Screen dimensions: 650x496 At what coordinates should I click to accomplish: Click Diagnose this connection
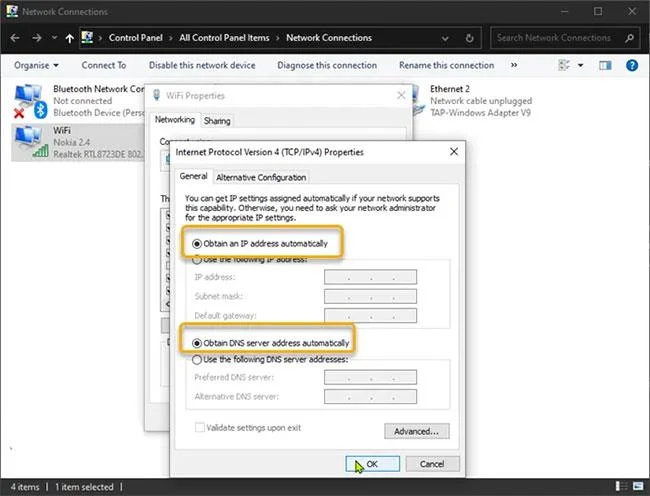point(327,65)
